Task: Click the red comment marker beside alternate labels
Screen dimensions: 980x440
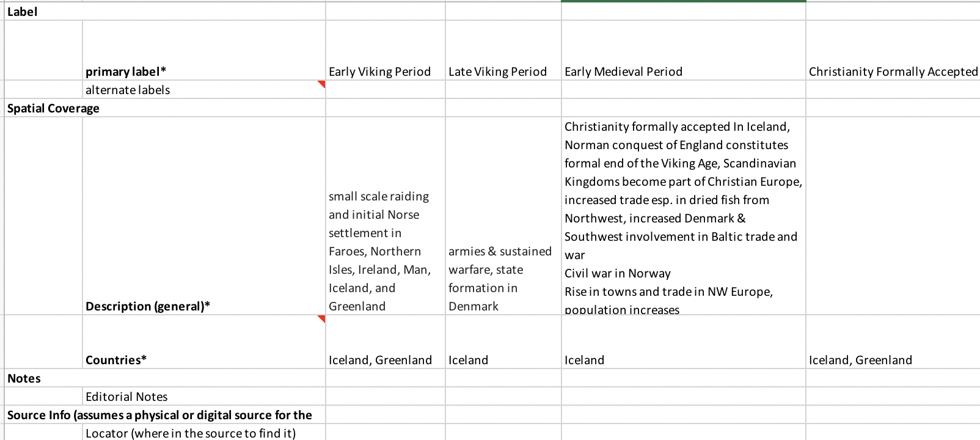Action: [321, 84]
